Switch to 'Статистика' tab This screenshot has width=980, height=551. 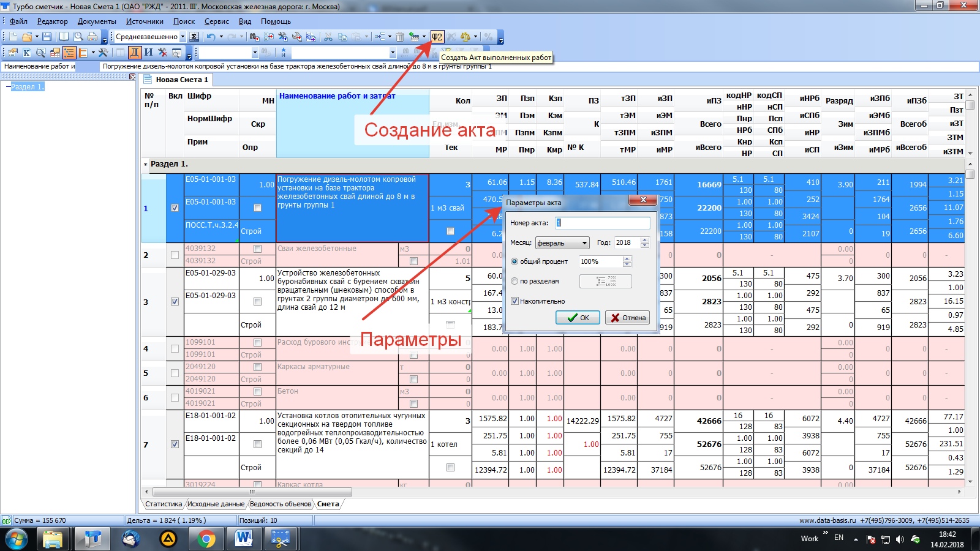[164, 504]
